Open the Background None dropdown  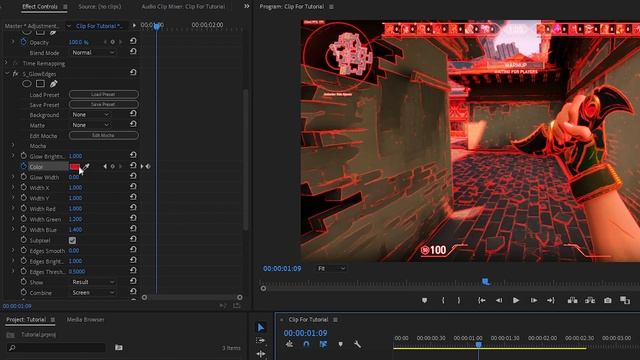90,115
